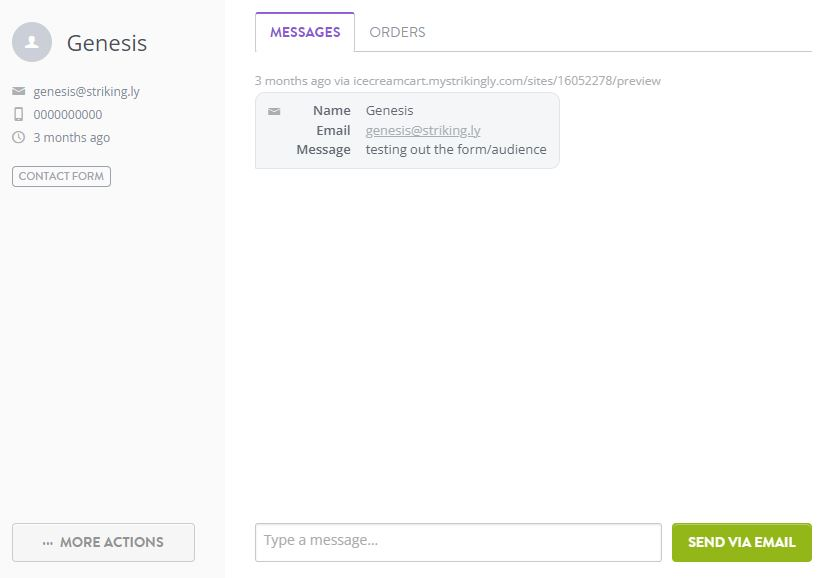The width and height of the screenshot is (823, 578).
Task: Click the Genesis contact name heading
Action: point(107,43)
